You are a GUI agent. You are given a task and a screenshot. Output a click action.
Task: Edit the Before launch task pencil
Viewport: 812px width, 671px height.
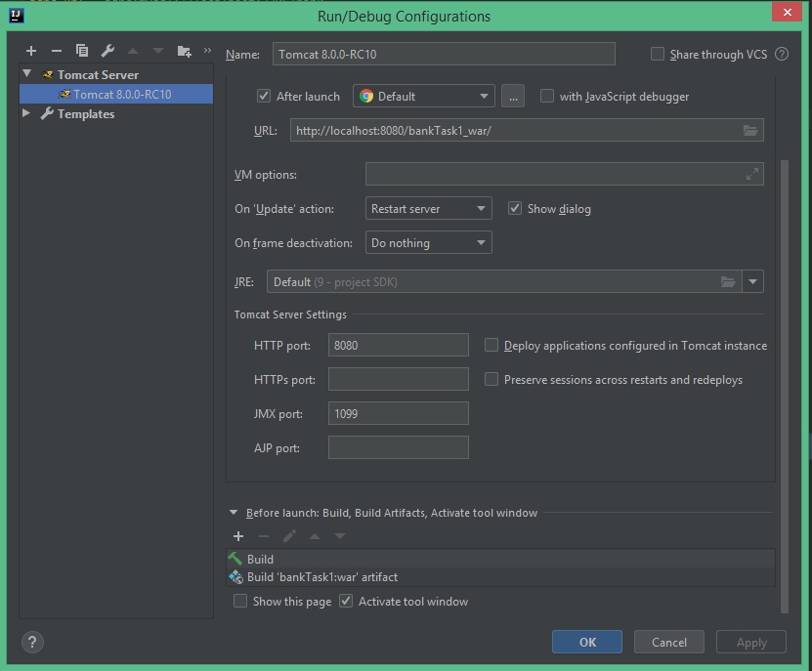[289, 536]
